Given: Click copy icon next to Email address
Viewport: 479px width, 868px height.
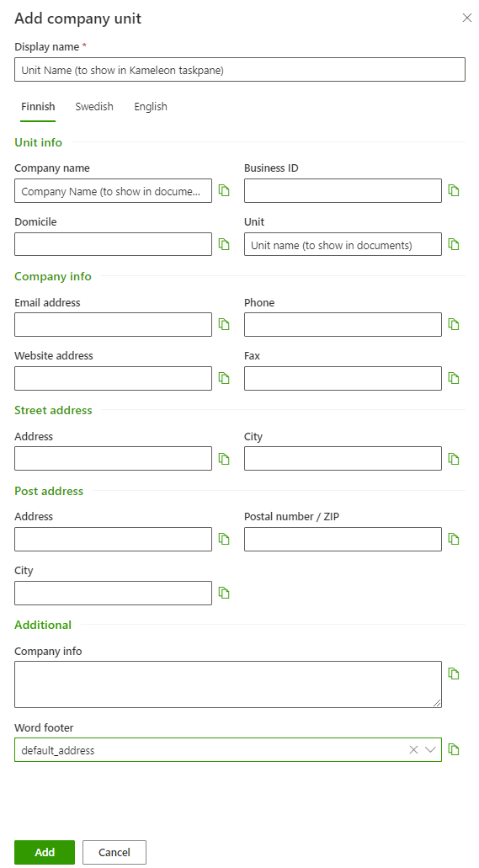Looking at the screenshot, I should click(224, 324).
